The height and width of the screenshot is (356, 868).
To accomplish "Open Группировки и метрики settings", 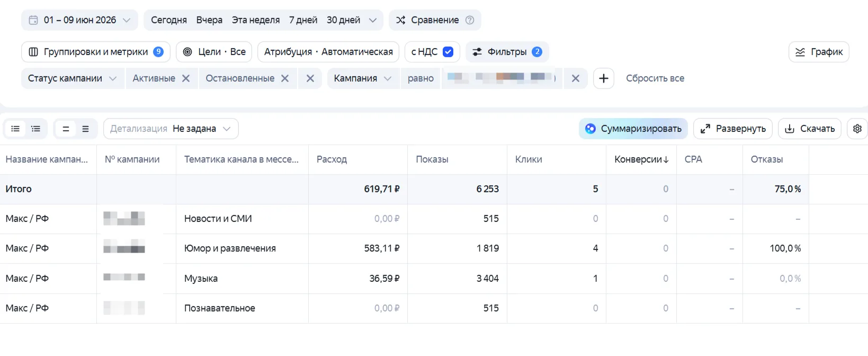I will pos(96,52).
